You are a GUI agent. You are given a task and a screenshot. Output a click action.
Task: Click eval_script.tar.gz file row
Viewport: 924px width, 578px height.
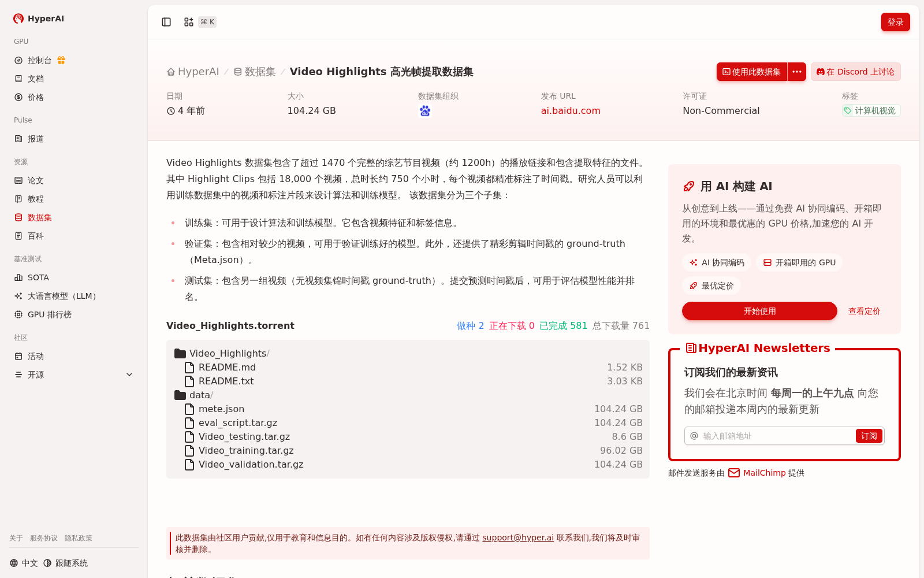click(408, 423)
